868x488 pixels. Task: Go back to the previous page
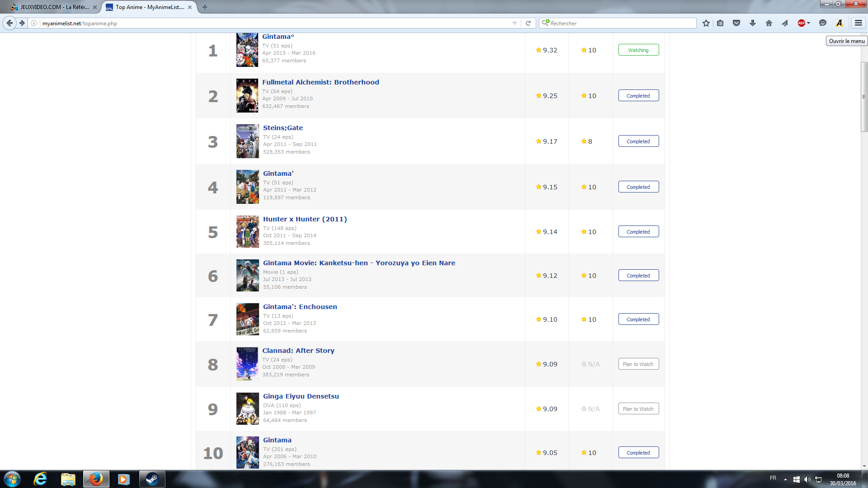[x=9, y=23]
